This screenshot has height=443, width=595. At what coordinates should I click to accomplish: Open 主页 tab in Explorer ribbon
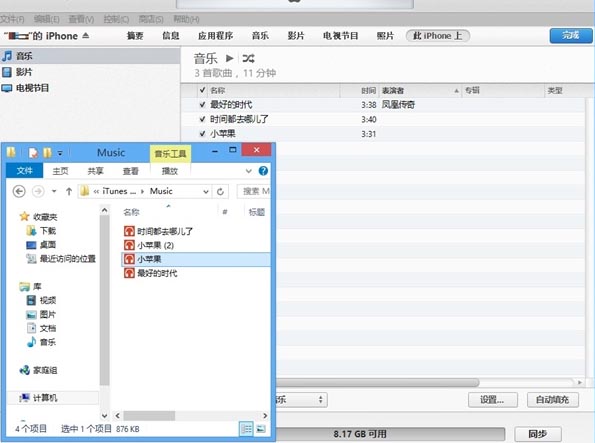click(x=60, y=171)
